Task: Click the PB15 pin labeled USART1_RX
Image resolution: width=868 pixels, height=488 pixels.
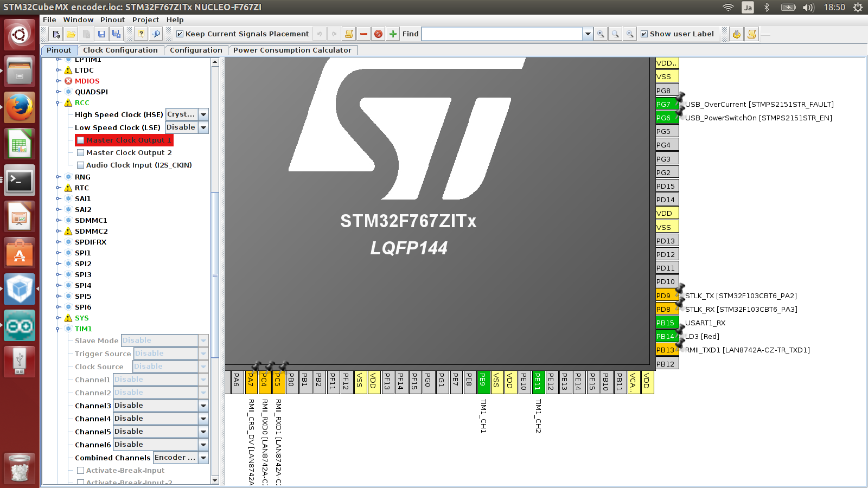Action: tap(666, 323)
